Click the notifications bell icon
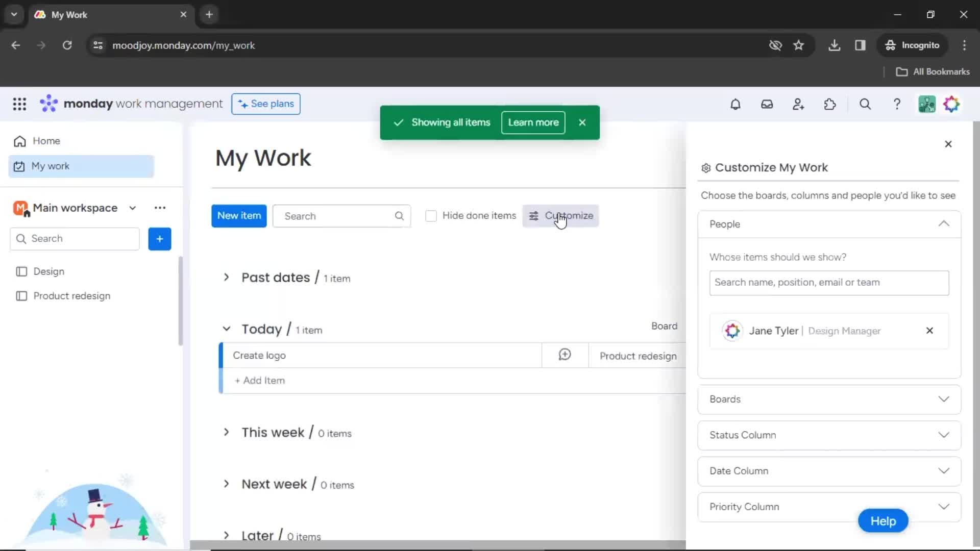The image size is (980, 551). pos(735,105)
